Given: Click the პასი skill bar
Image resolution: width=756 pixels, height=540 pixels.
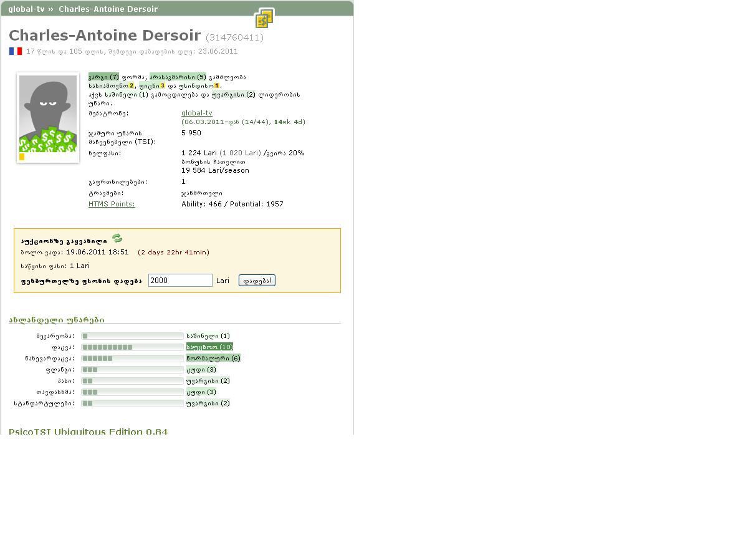Looking at the screenshot, I should pyautogui.click(x=132, y=381).
